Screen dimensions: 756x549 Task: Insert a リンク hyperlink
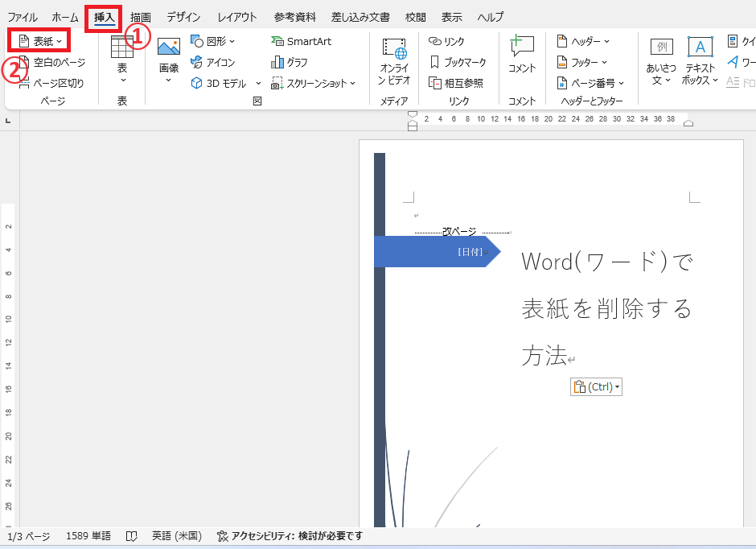tap(446, 42)
